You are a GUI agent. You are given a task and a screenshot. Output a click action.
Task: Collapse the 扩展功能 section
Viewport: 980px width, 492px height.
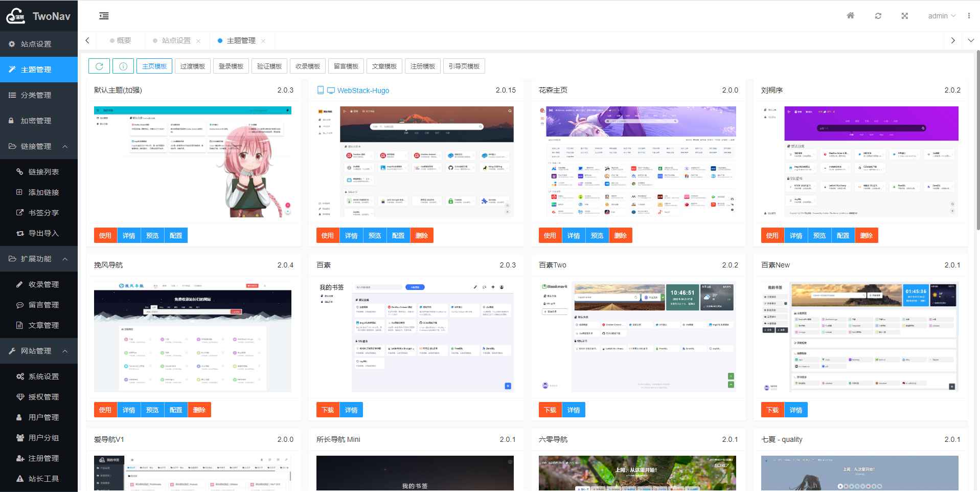38,259
